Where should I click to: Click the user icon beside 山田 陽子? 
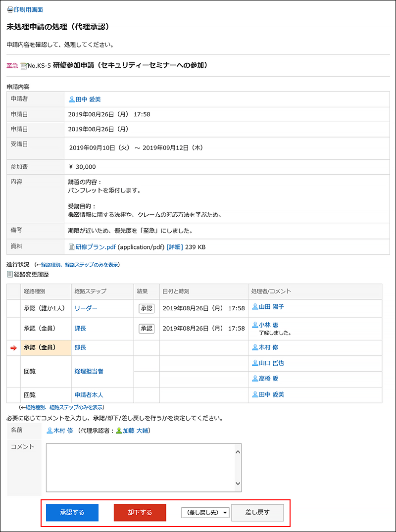click(x=255, y=307)
